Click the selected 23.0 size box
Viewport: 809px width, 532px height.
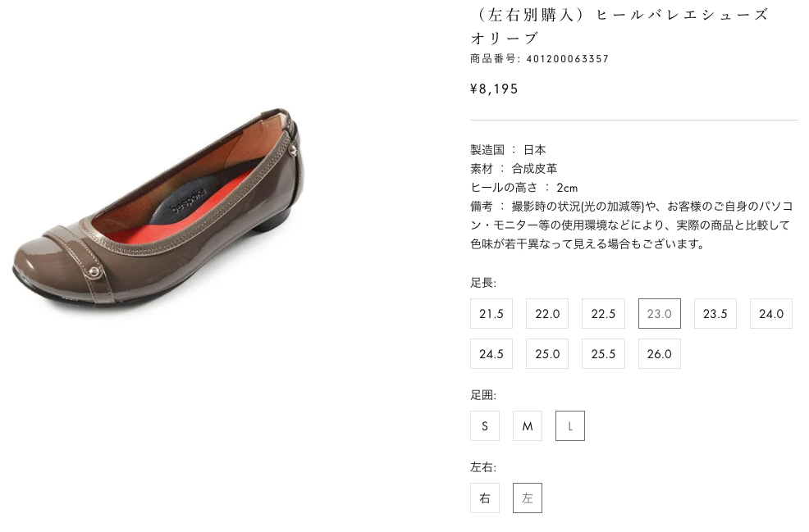pos(660,313)
